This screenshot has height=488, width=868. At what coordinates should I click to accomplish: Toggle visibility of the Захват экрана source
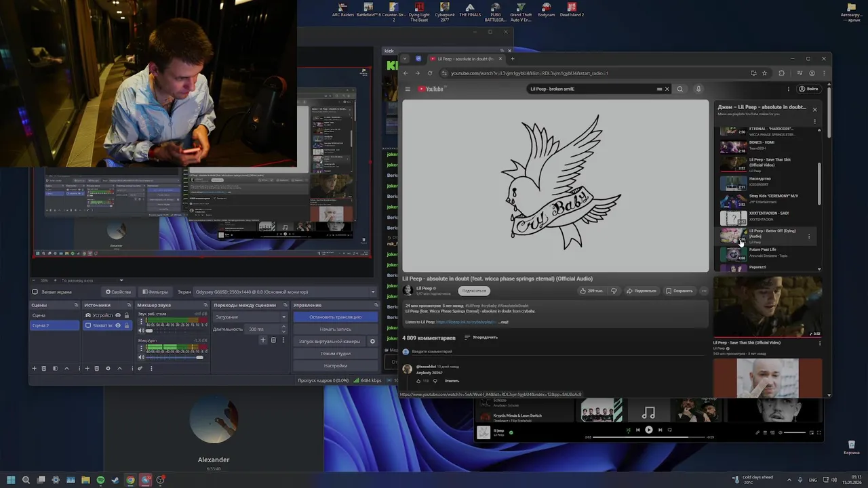118,325
